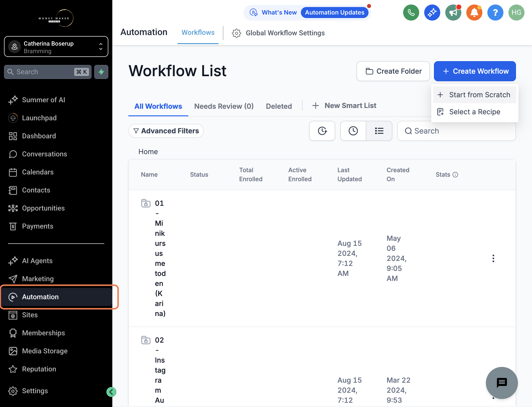Screen dimensions: 532x407
Task: Open the Deleted tab
Action: click(279, 106)
